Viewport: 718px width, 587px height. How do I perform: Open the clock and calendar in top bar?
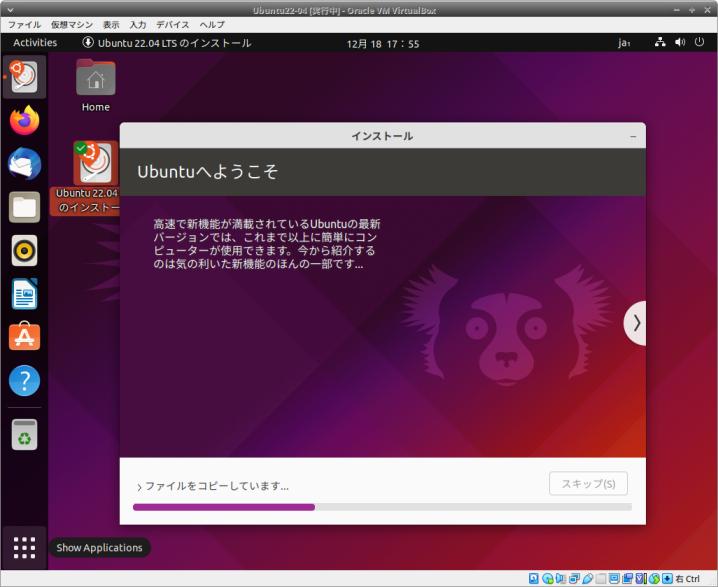coord(383,43)
